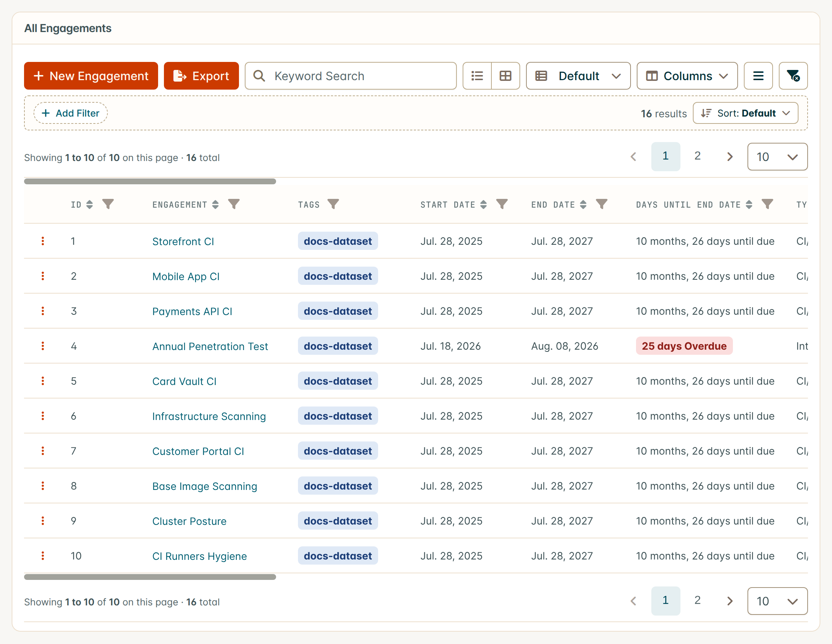Select page 1 in top pagination
Viewport: 832px width, 644px height.
tap(666, 156)
